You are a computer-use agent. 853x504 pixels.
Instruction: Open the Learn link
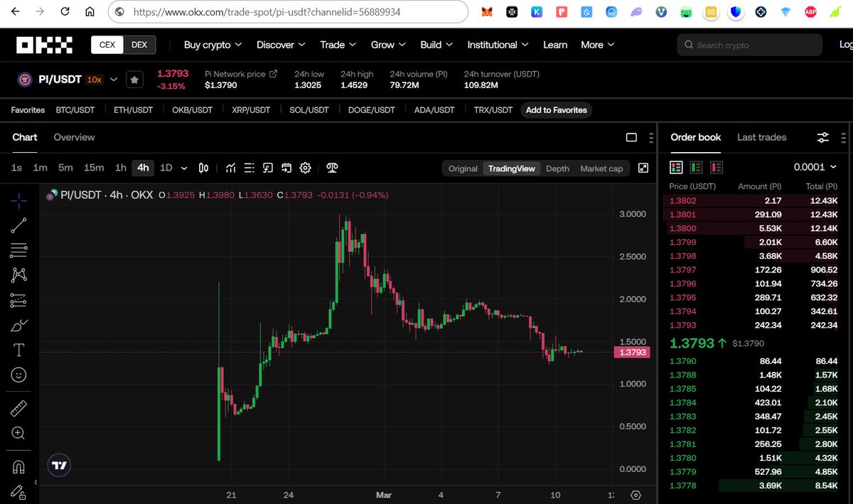[x=555, y=45]
